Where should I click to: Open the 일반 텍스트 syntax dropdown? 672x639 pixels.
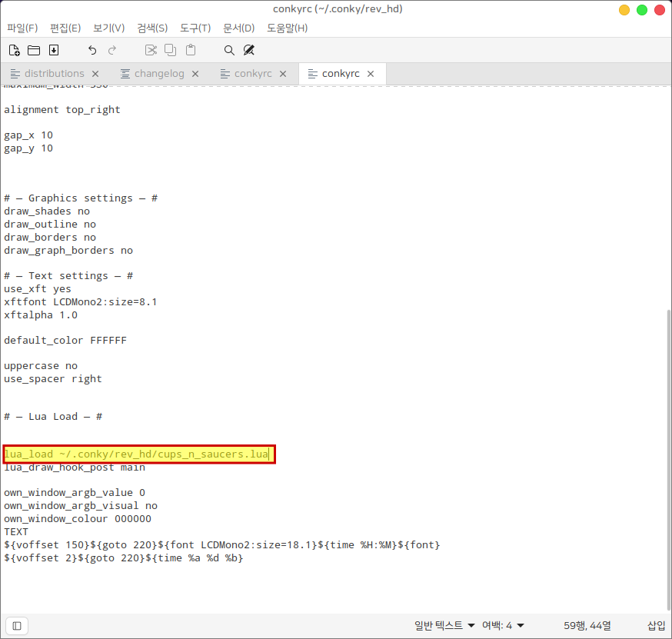click(444, 626)
